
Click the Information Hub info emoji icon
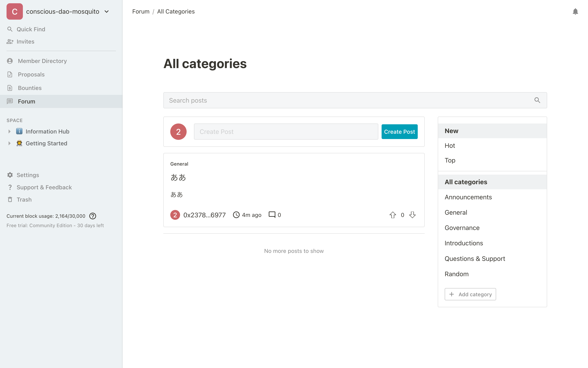point(19,131)
